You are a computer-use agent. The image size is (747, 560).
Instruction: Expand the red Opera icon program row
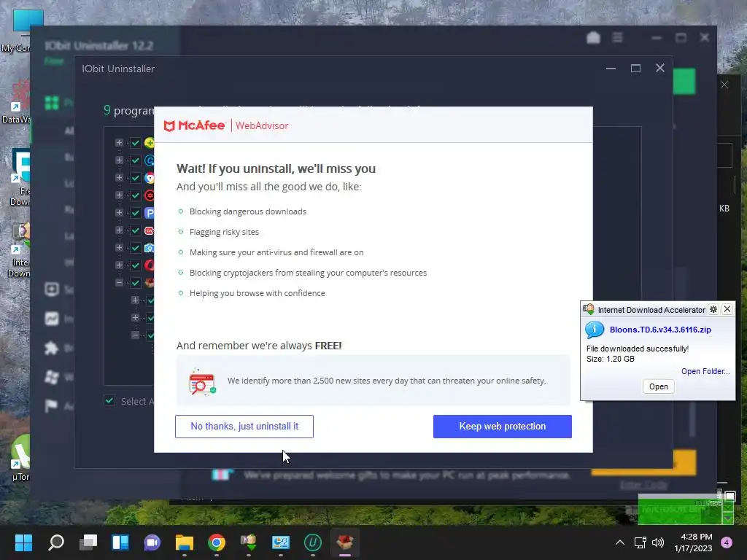(x=119, y=265)
